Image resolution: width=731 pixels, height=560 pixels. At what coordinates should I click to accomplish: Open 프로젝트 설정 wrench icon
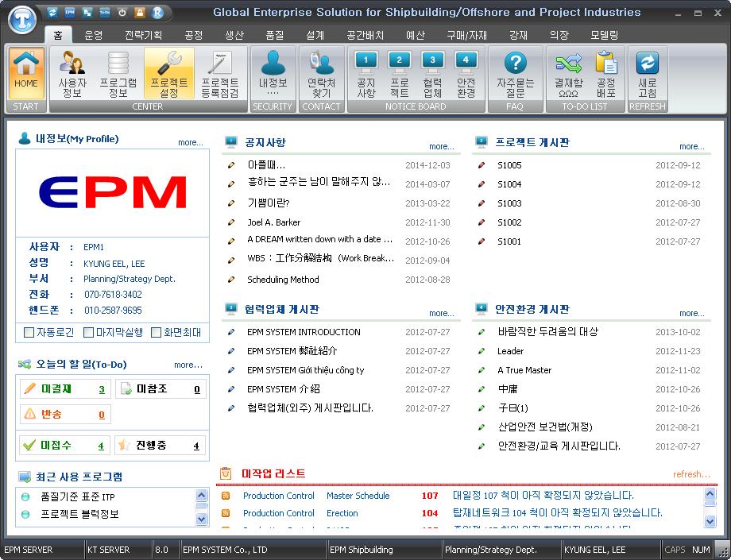coord(168,72)
